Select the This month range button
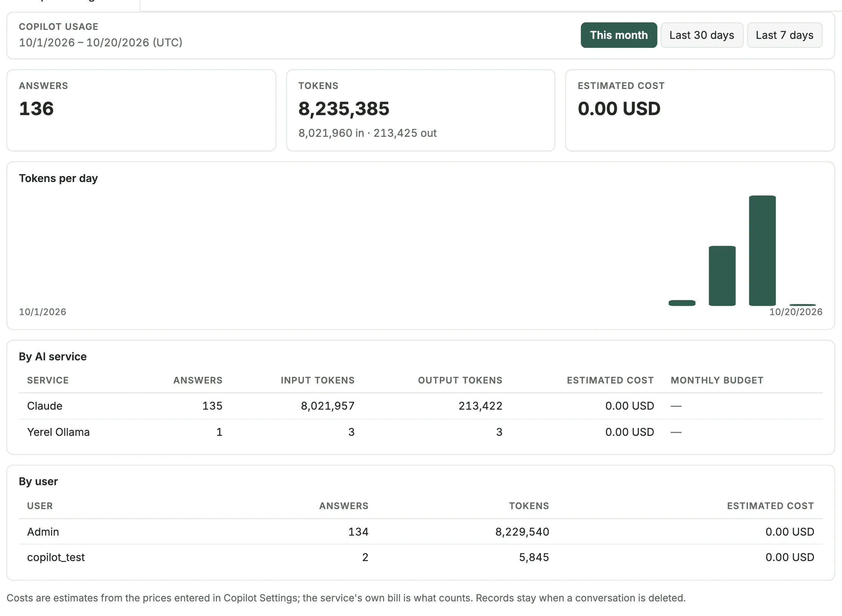Viewport: 842px width, 616px height. point(619,35)
